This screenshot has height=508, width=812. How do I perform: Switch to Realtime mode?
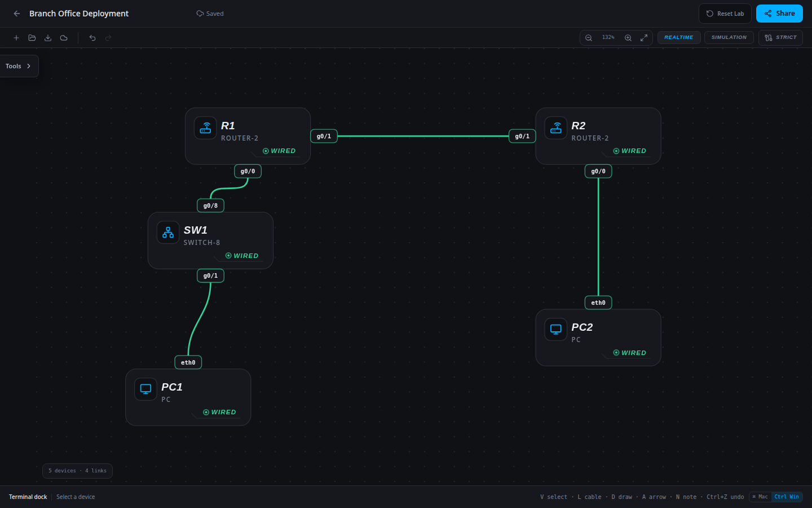pos(679,38)
